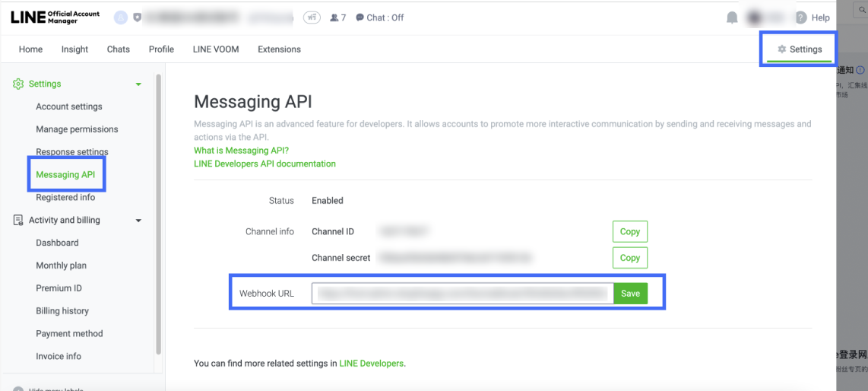Copy the Channel secret value
The width and height of the screenshot is (868, 391).
click(x=630, y=258)
